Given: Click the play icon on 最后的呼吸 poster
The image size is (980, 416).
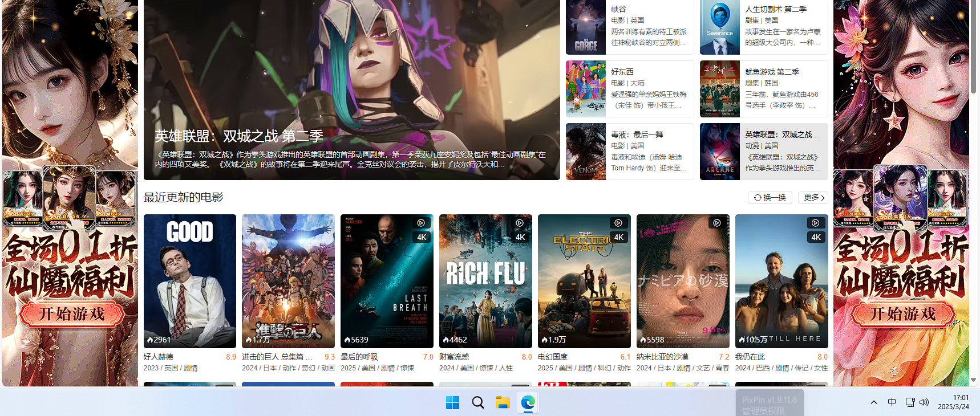Looking at the screenshot, I should click(421, 223).
